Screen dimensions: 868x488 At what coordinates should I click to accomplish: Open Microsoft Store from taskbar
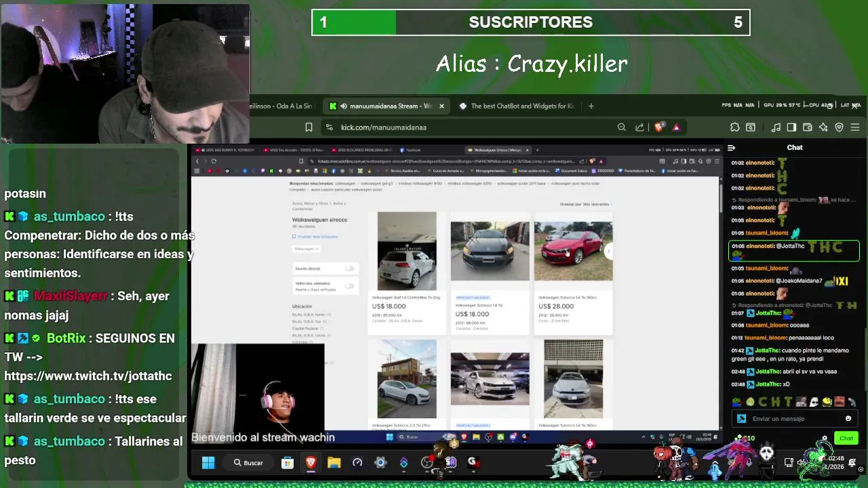tap(288, 463)
